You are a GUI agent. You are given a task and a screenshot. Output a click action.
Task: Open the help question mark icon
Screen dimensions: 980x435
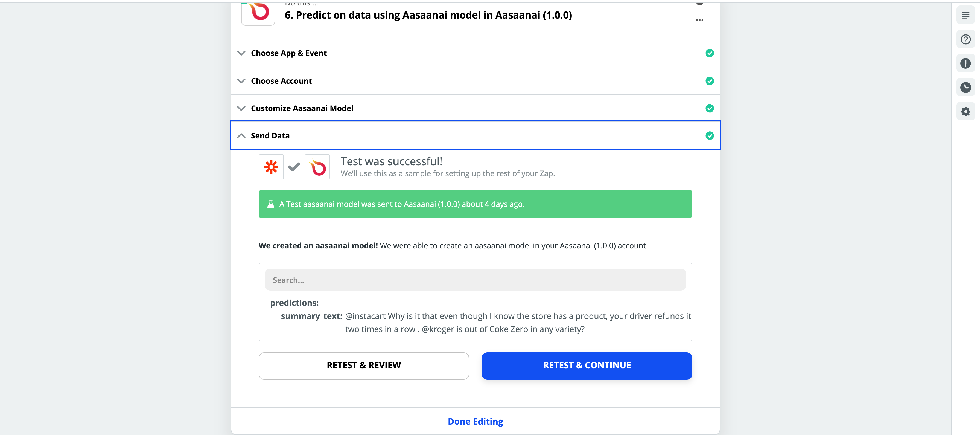(x=965, y=39)
